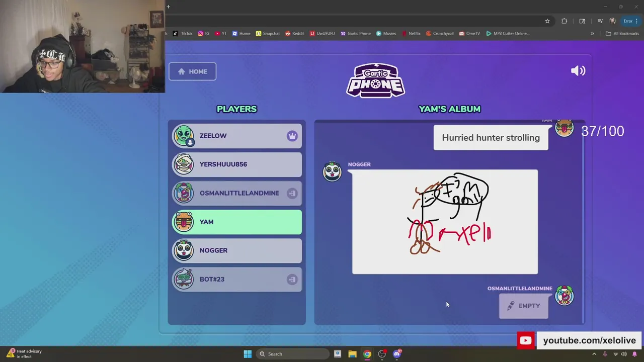This screenshot has width=644, height=362.
Task: Open the Chrome Error menu button
Action: [x=631, y=21]
